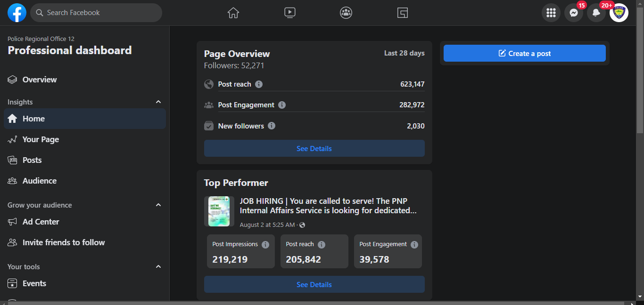This screenshot has width=644, height=305.
Task: Open the JOB HIRING post thumbnail
Action: 219,211
